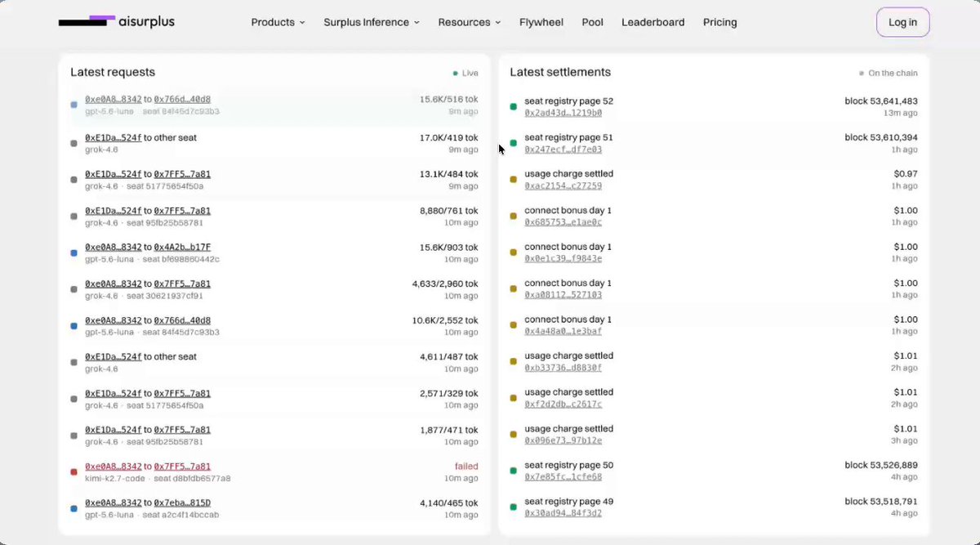Open sender 0xe0A8…8342 in the failed request
Screen dimensions: 980x545
point(113,467)
